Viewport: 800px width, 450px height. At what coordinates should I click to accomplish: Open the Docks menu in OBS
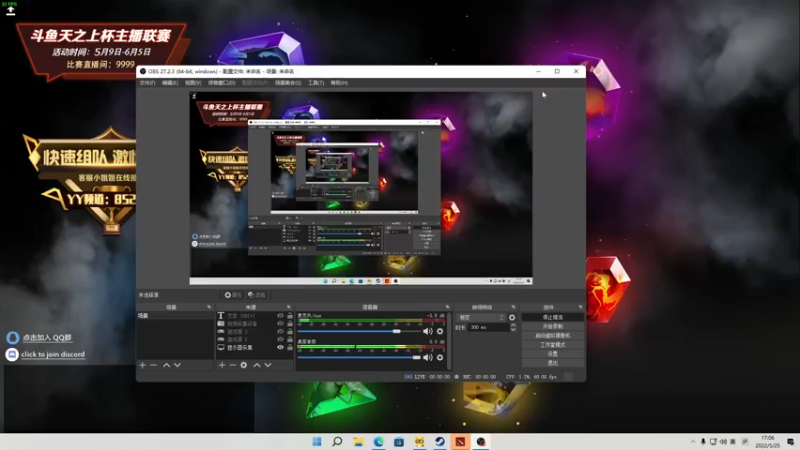coord(221,83)
